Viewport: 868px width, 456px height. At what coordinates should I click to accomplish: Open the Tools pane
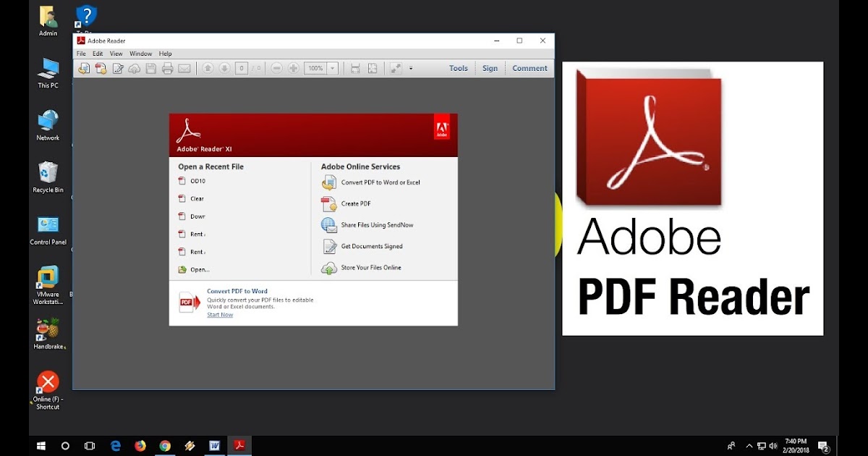459,68
